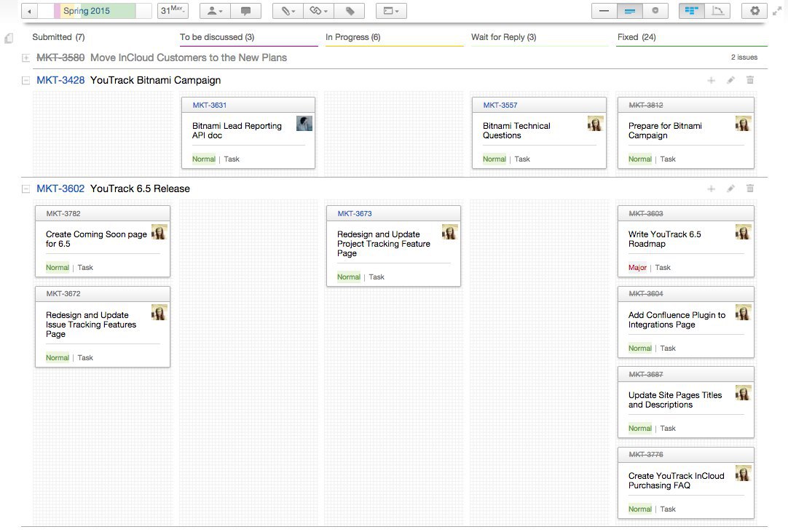Click assignee avatar on Bitnami Lead Reporting card
This screenshot has width=788, height=532.
304,124
